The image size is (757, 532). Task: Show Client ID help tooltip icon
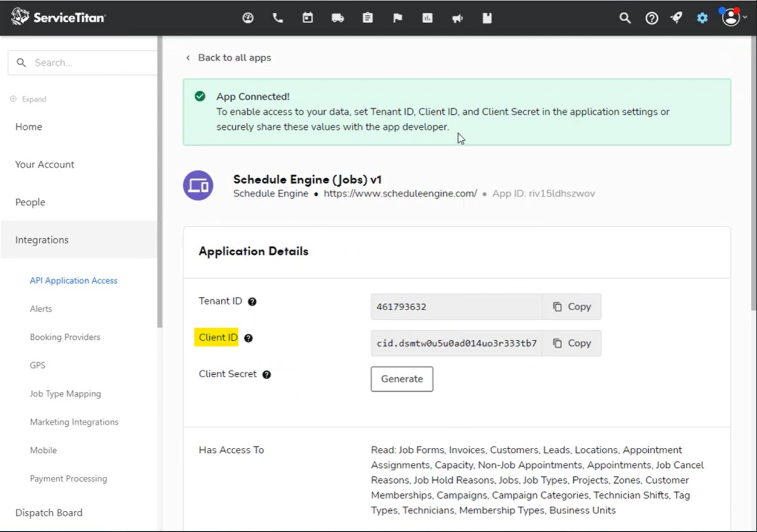coord(248,339)
